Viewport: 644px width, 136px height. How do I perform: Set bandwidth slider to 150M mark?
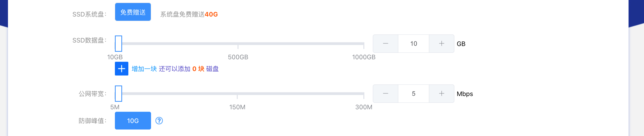coord(237,94)
